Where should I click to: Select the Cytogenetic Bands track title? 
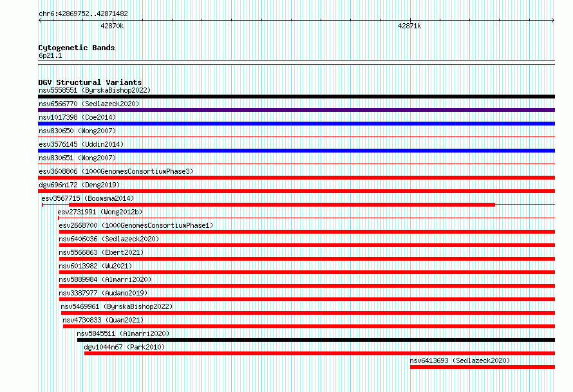coord(77,48)
